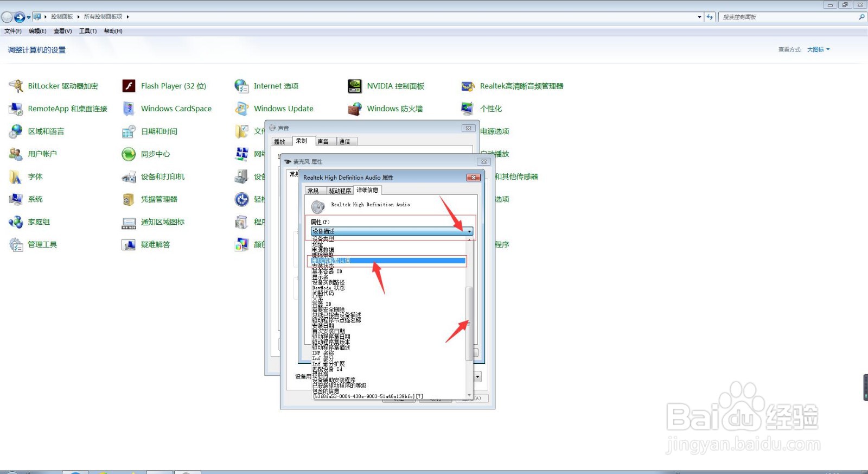This screenshot has height=474, width=868.
Task: Open the 大图标 view mode dropdown
Action: coord(818,49)
